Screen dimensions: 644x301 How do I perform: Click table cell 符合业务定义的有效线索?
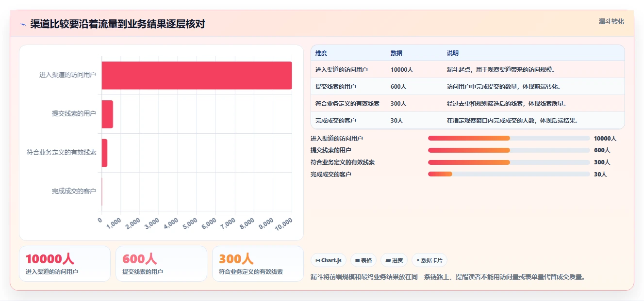pos(347,104)
